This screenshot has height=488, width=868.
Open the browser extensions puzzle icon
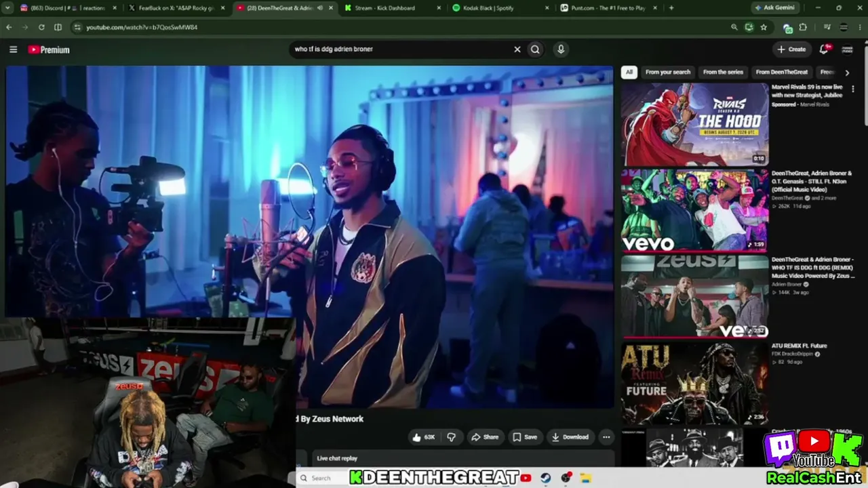(803, 27)
